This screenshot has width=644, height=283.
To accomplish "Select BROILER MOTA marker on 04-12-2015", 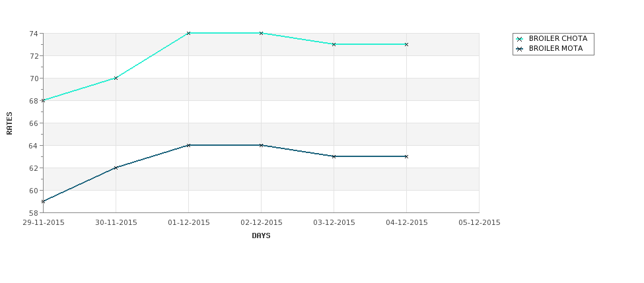I will tap(407, 156).
